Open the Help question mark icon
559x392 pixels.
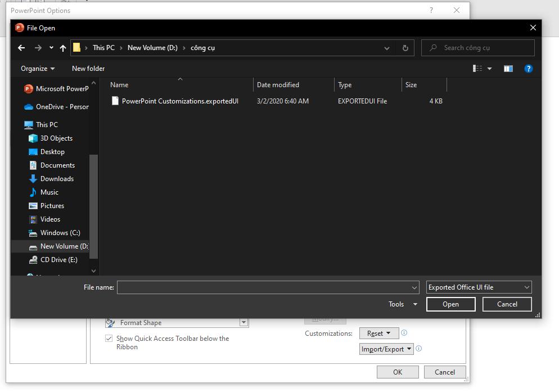(528, 69)
